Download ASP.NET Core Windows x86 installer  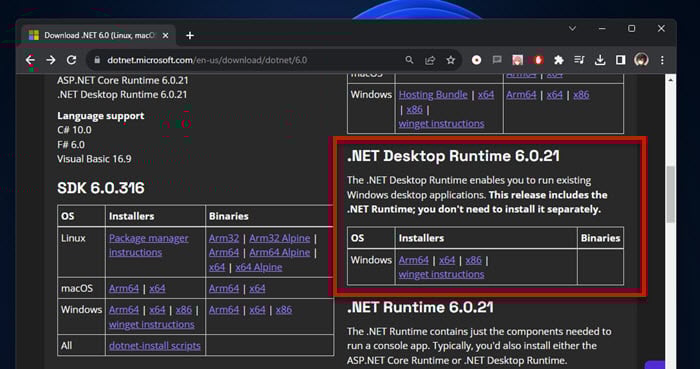pyautogui.click(x=414, y=109)
